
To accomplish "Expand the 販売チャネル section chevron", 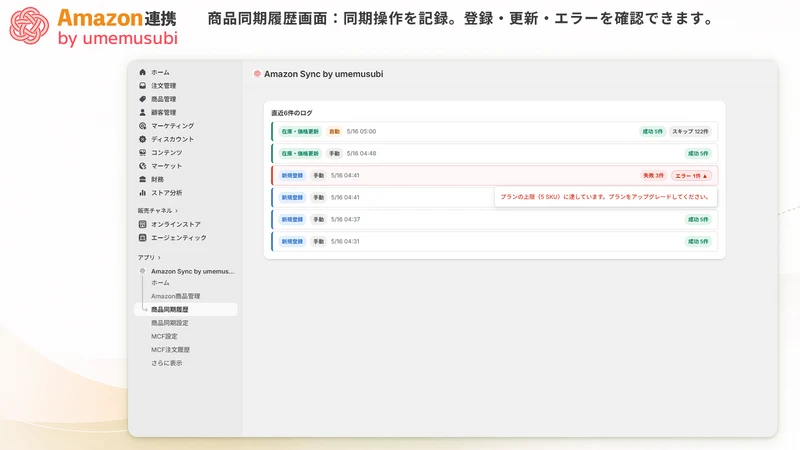I will 177,211.
